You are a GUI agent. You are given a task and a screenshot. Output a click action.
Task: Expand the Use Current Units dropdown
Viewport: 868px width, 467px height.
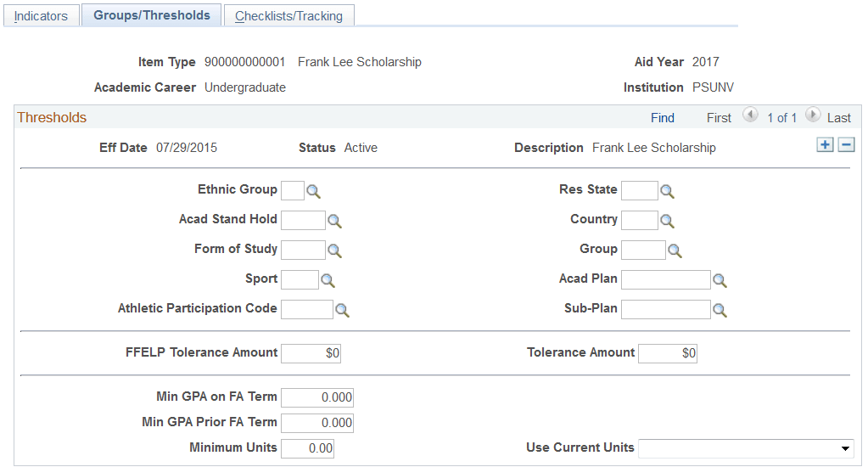click(846, 448)
